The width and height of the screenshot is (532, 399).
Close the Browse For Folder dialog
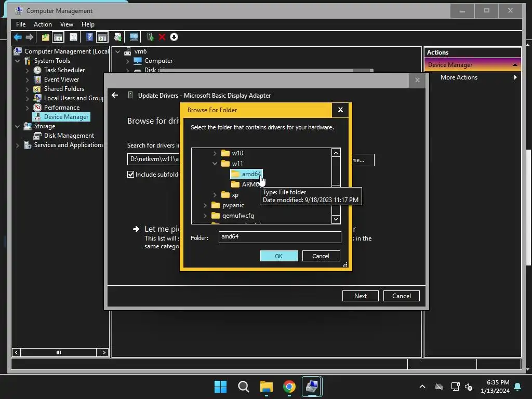coord(340,110)
